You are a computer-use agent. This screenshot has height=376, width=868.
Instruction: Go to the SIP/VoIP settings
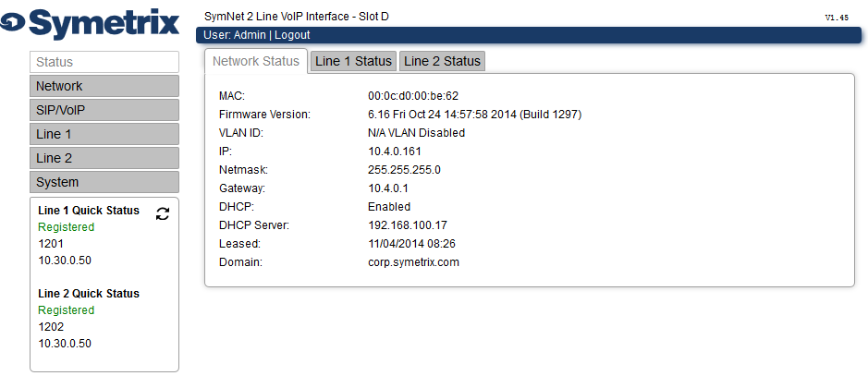pos(104,110)
